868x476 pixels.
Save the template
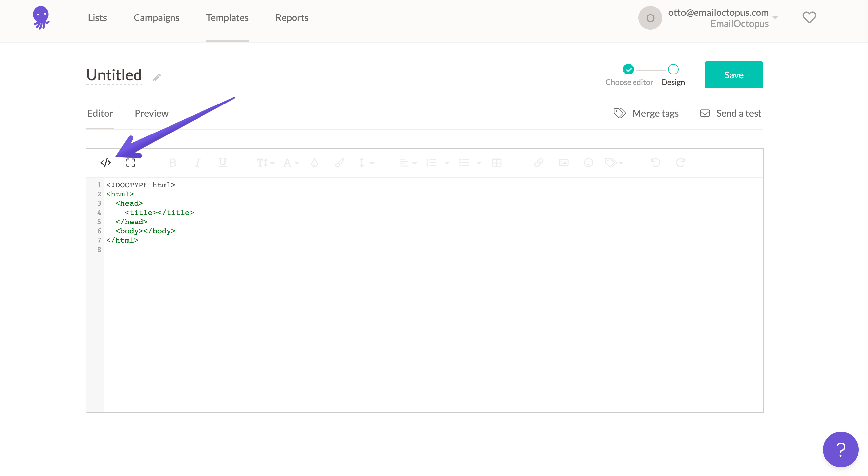pyautogui.click(x=734, y=75)
